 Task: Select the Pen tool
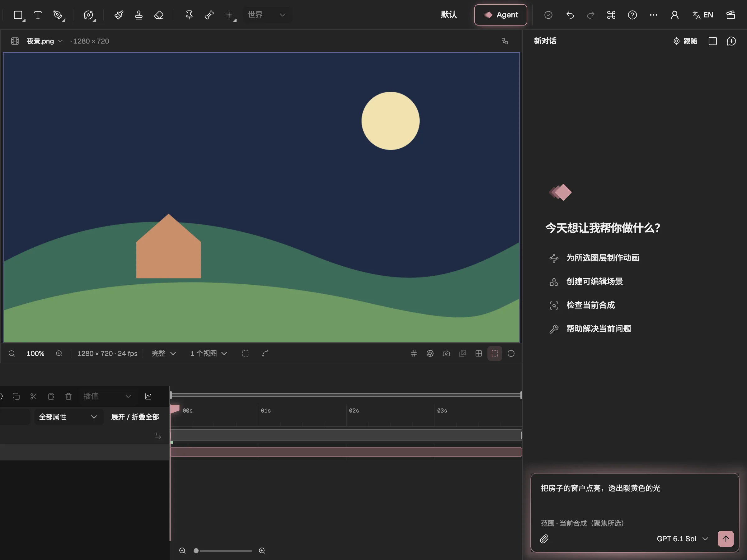[x=58, y=15]
